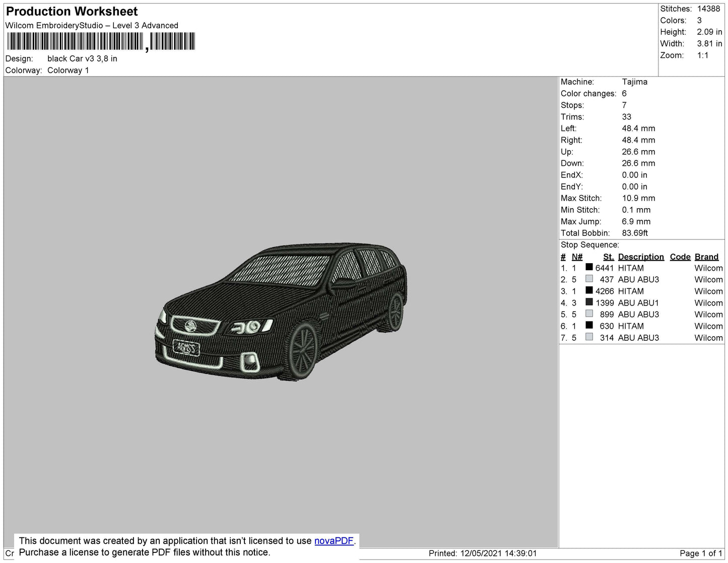Click the width value '3.81 in'
The width and height of the screenshot is (728, 563).
[709, 44]
